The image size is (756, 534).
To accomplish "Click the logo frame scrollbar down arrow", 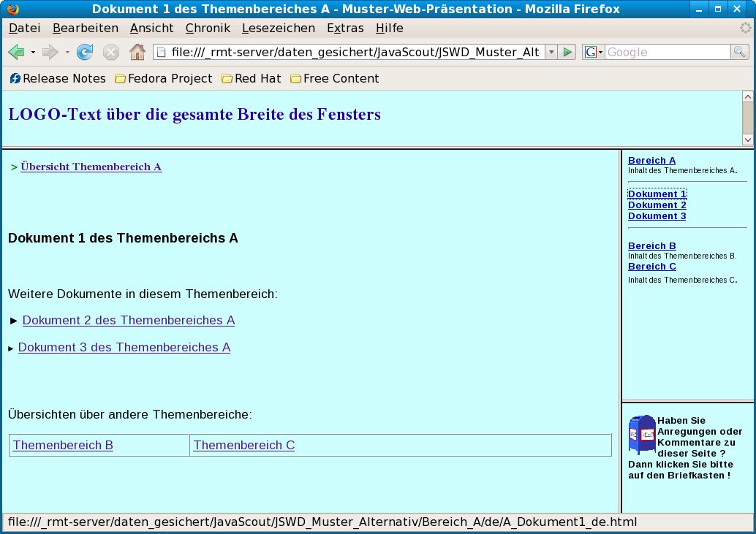I will pos(747,140).
